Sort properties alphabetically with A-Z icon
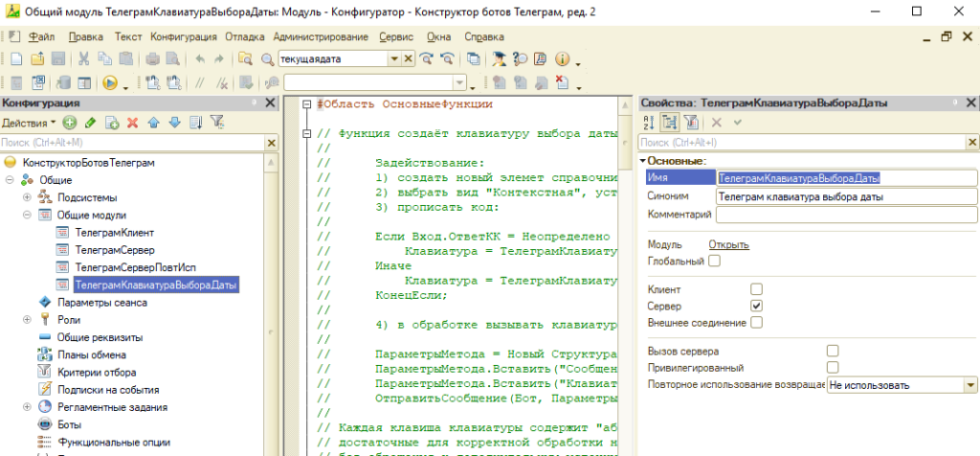Viewport: 980px width, 456px height. click(x=648, y=123)
